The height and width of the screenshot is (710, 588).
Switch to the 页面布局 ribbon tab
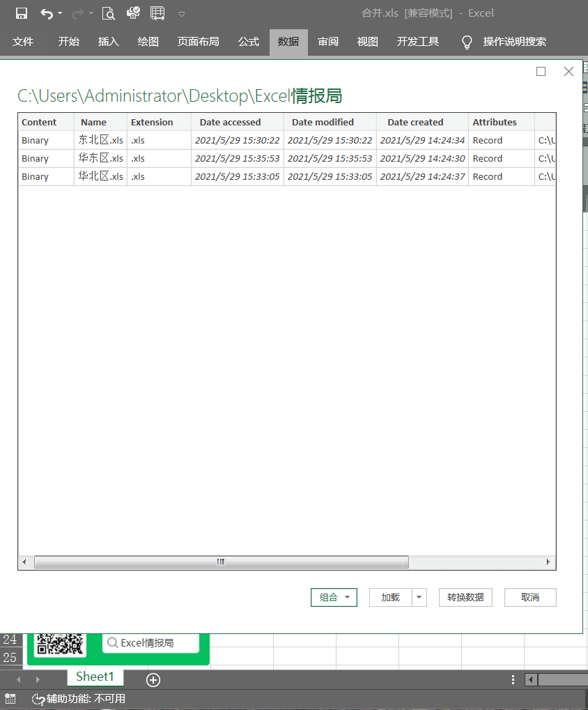pos(199,42)
